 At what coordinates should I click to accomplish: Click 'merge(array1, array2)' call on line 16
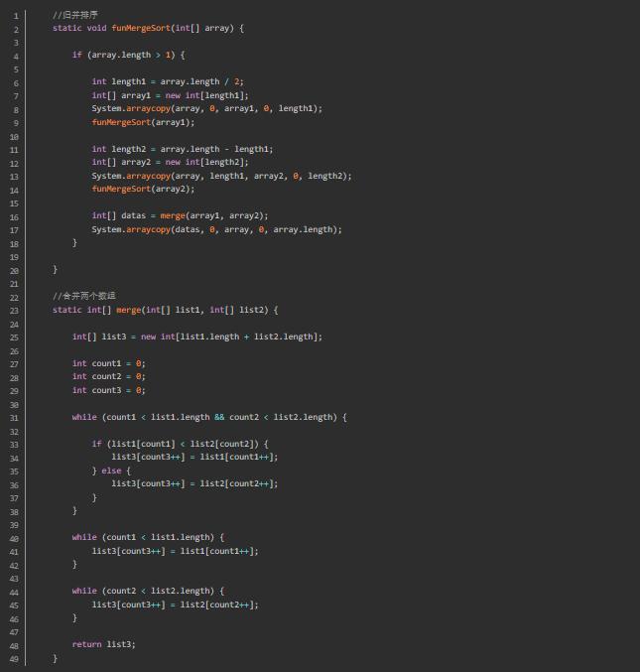tap(214, 216)
